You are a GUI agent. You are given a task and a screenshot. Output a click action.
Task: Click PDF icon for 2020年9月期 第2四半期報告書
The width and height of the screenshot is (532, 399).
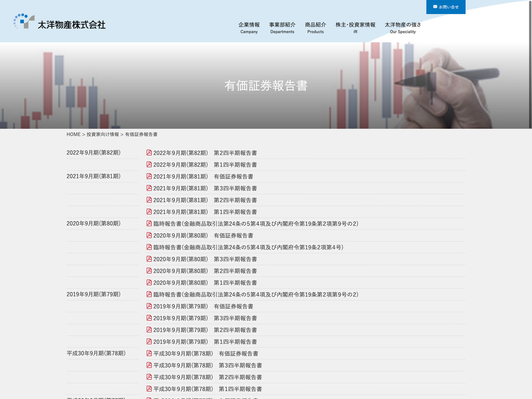(149, 271)
